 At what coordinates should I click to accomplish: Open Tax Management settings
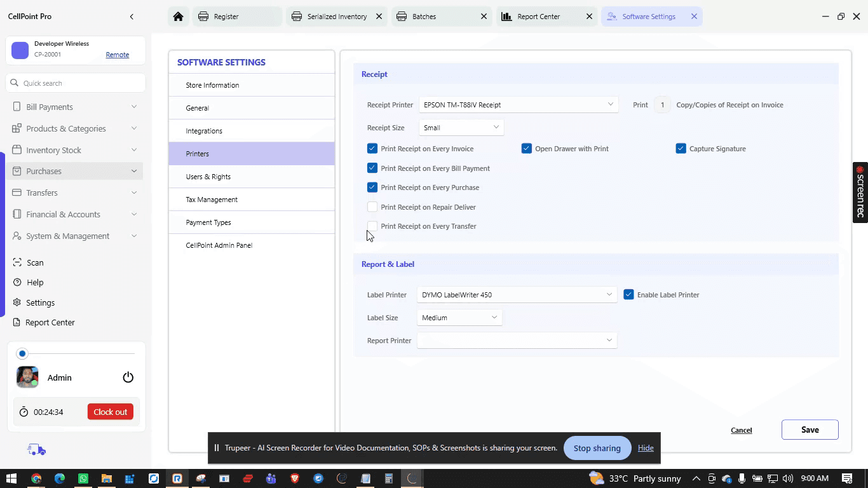coord(252,200)
